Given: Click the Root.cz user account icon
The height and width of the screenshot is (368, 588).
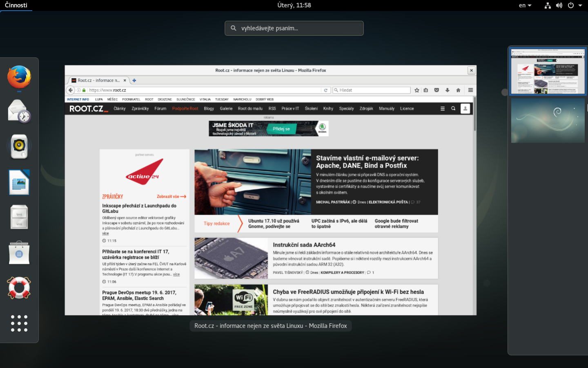Looking at the screenshot, I should point(465,109).
